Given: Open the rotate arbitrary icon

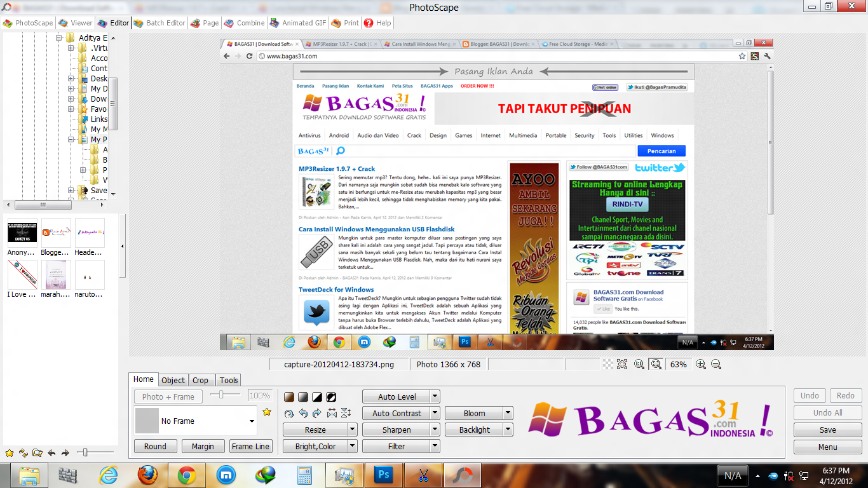Looking at the screenshot, I should pyautogui.click(x=289, y=413).
